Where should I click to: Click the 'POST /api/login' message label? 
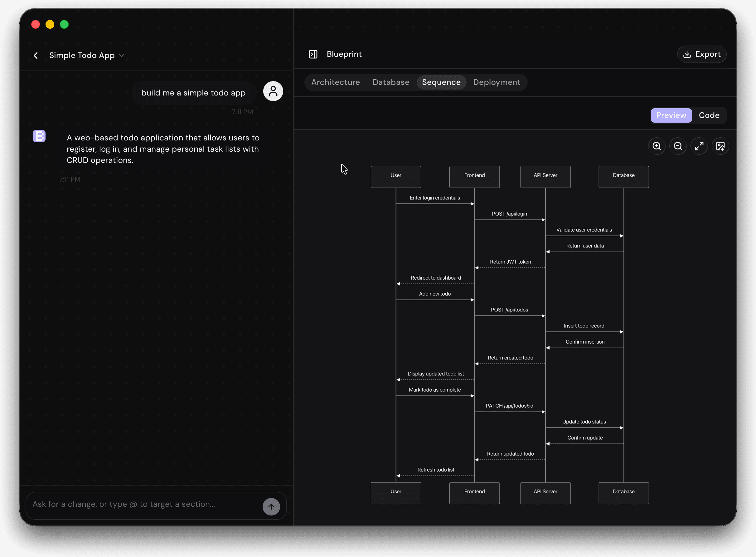(x=509, y=214)
